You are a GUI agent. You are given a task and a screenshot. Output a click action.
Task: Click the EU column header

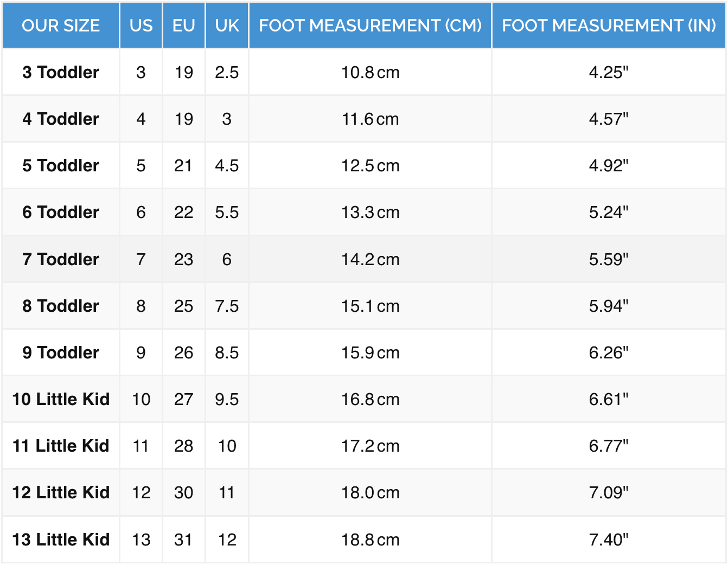pos(184,25)
